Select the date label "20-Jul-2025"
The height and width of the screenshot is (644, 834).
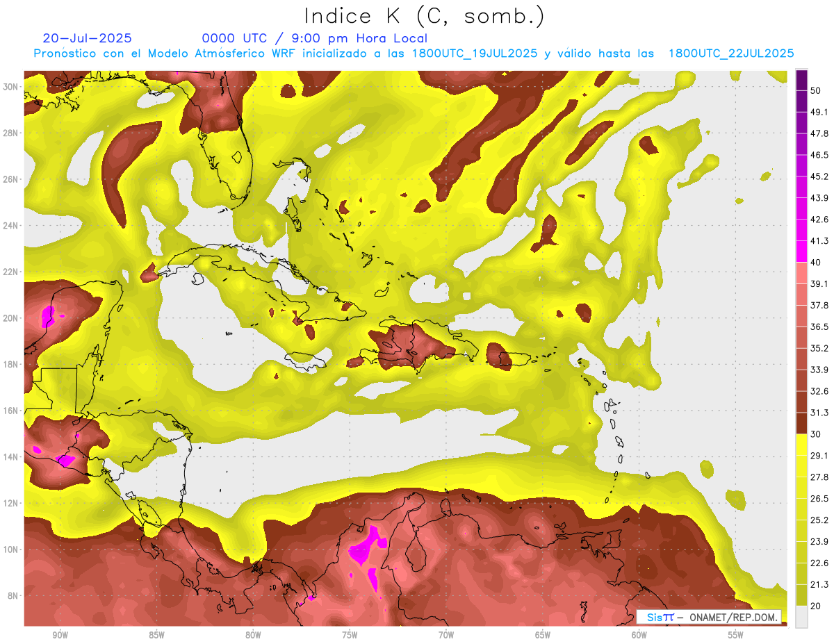click(87, 38)
